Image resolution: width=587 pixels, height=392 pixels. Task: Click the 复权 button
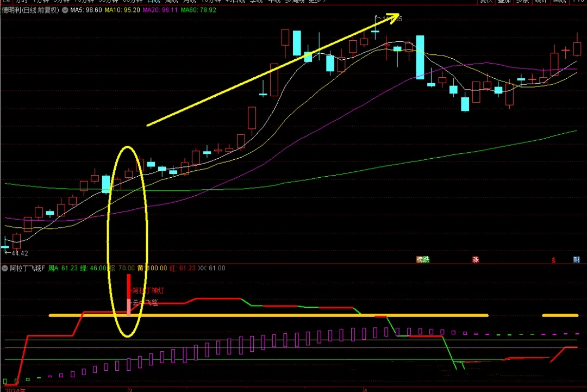485,2
